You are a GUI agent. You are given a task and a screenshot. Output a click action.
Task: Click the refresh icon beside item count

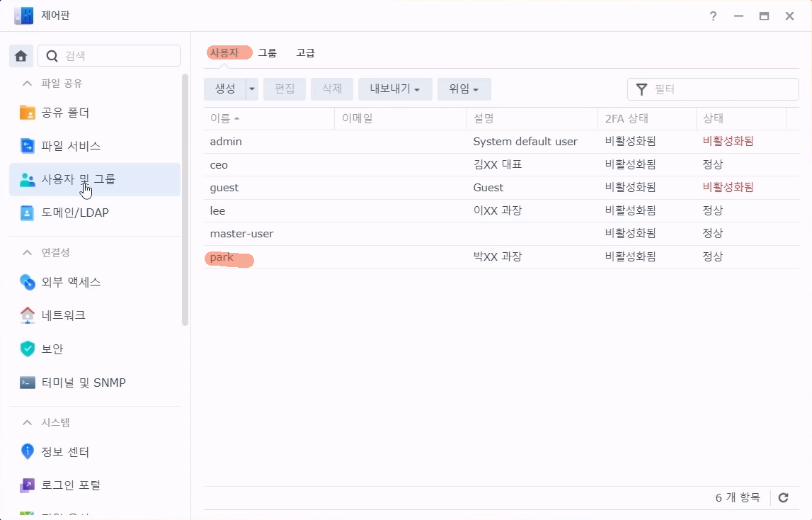click(783, 497)
